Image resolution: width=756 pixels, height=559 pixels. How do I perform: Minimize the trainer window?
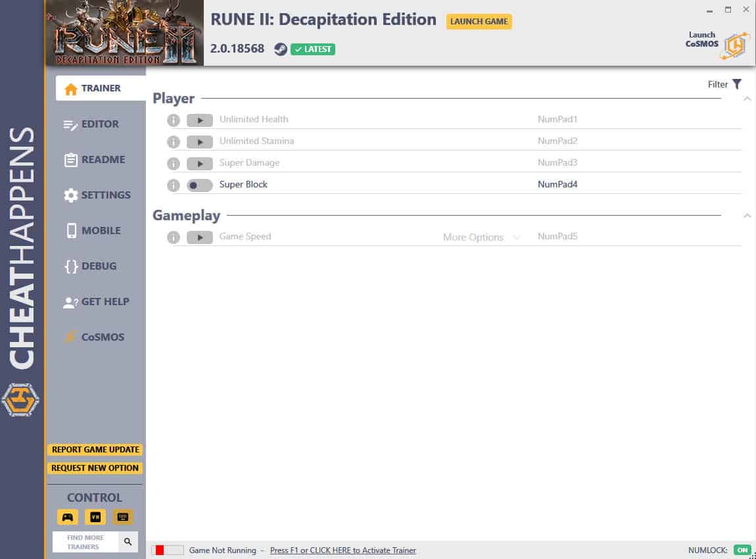point(709,10)
